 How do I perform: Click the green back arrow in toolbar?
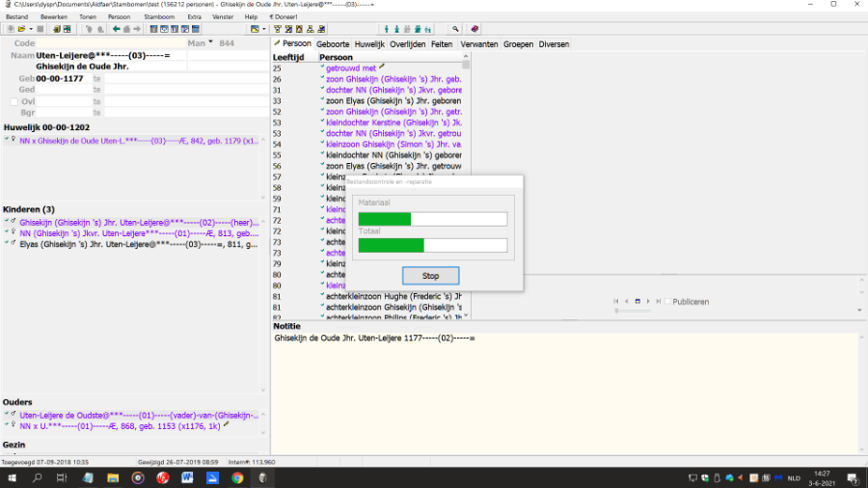point(117,29)
